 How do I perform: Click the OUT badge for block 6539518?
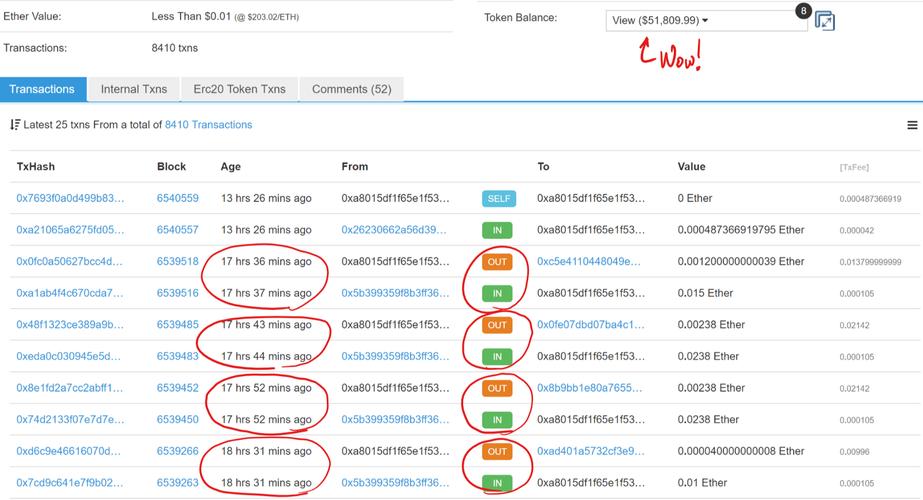coord(497,262)
